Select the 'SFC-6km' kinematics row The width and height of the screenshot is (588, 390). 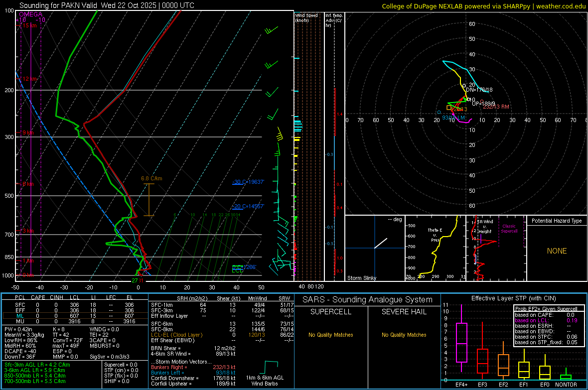tap(222, 324)
